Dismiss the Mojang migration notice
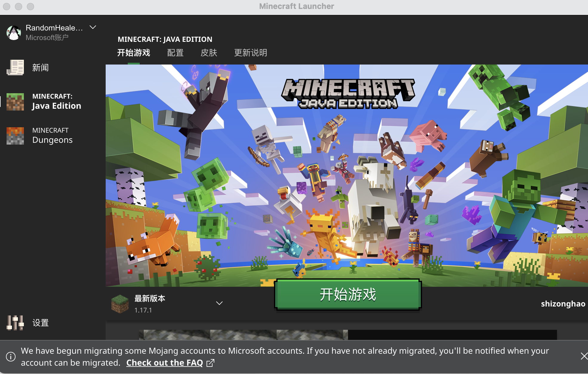 [584, 356]
